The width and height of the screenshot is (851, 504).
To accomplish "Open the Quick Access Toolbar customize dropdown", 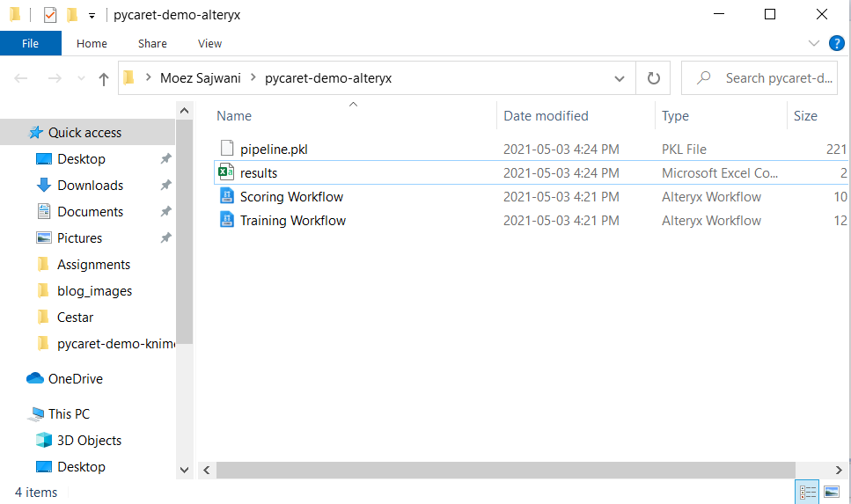I will [92, 15].
